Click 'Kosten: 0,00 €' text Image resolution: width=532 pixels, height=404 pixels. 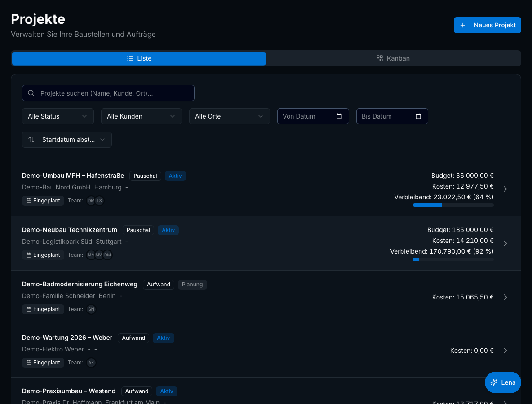click(472, 351)
